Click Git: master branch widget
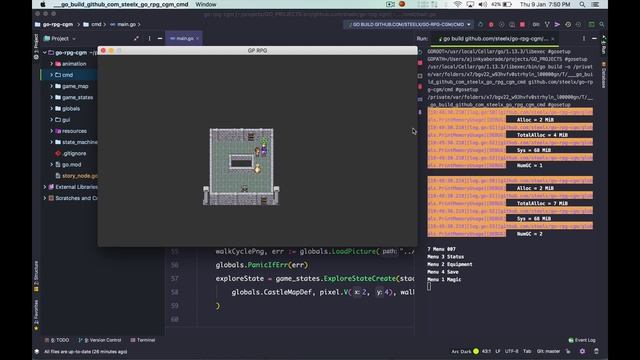This screenshot has width=640, height=360. point(548,351)
